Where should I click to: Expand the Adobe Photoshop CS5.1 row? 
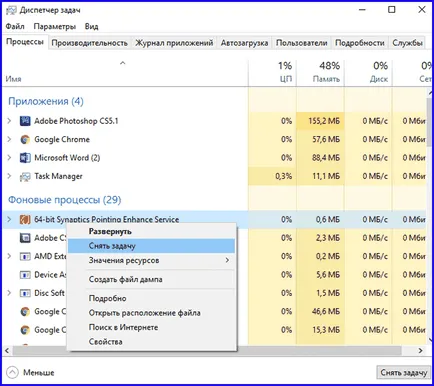click(9, 121)
